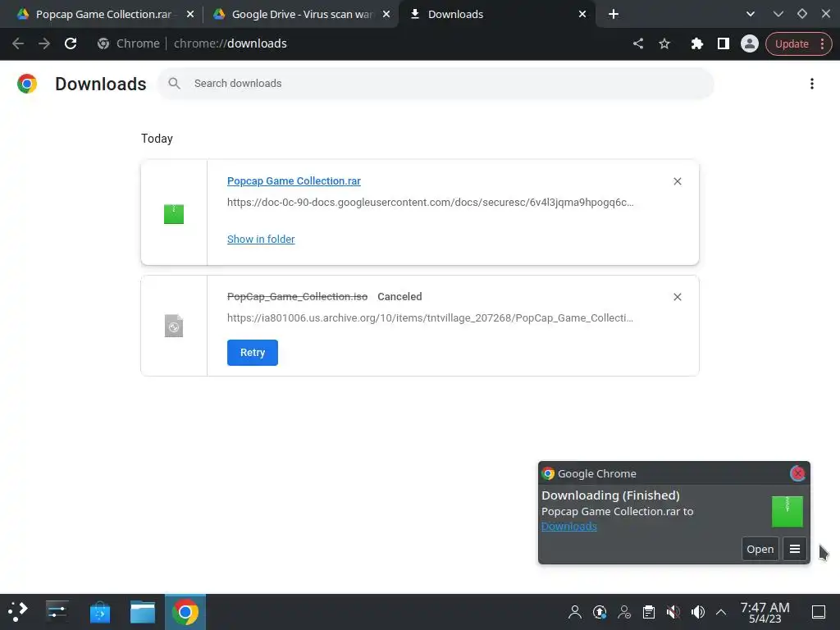Image resolution: width=840 pixels, height=630 pixels.
Task: Click Show in folder link
Action: click(261, 240)
